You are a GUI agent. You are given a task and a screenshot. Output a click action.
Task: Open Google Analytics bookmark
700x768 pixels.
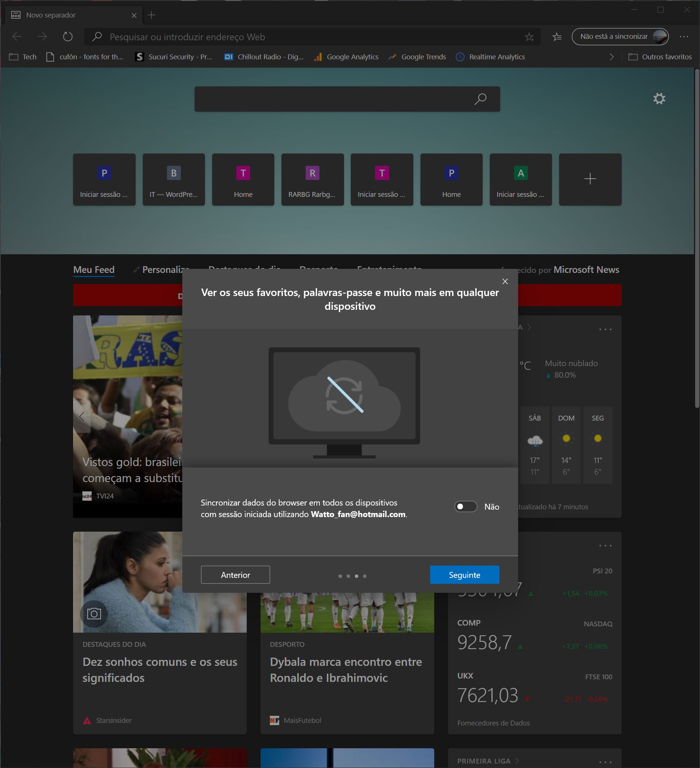[x=346, y=57]
